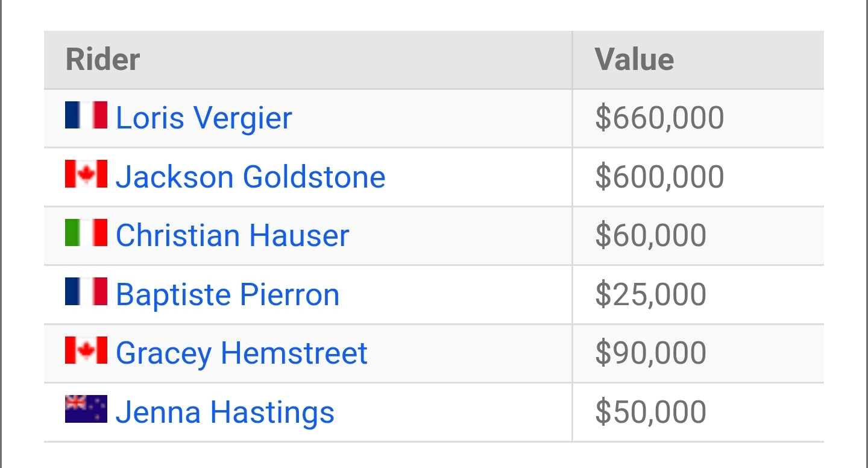The height and width of the screenshot is (468, 868).
Task: Click the French flag beside Loris Vergier
Action: pyautogui.click(x=86, y=115)
